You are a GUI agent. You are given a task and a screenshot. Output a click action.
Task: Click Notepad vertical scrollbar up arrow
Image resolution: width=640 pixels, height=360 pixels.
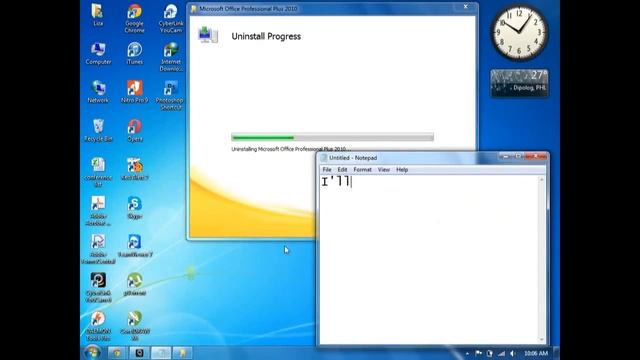point(542,180)
